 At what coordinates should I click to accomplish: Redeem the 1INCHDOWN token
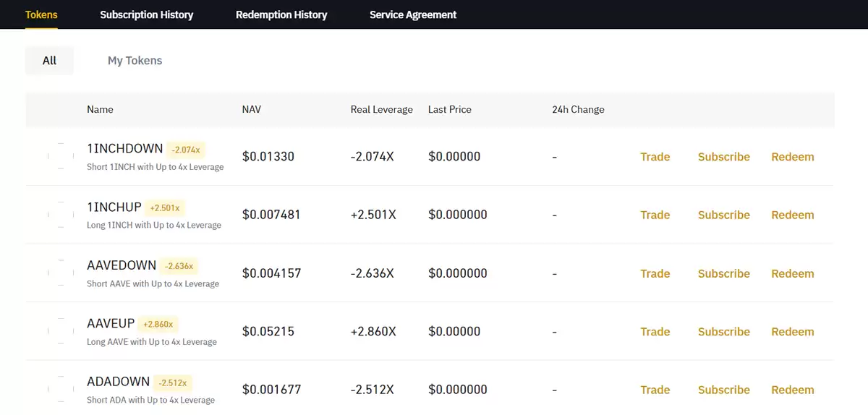point(792,157)
